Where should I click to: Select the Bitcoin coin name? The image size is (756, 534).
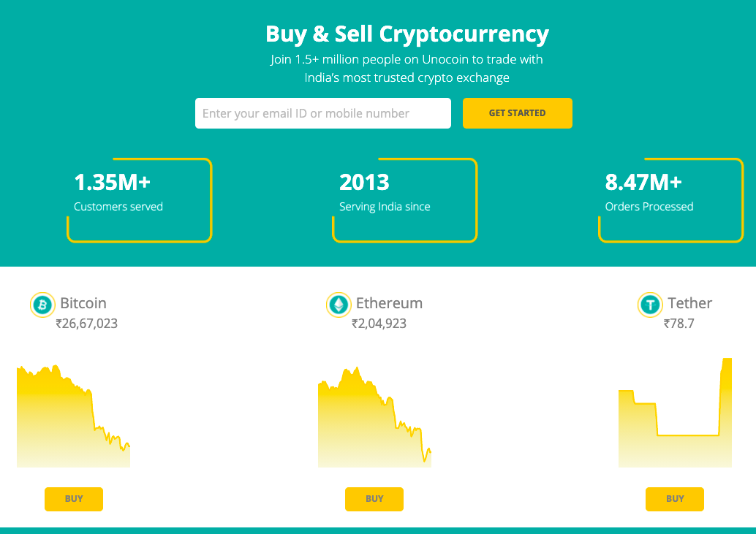83,303
